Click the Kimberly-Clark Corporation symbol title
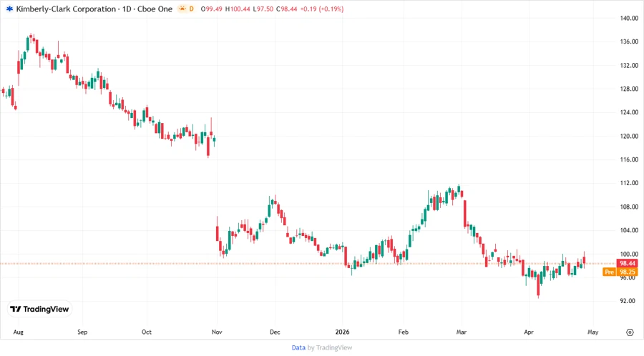Screen dimensions: 644x356 point(66,9)
